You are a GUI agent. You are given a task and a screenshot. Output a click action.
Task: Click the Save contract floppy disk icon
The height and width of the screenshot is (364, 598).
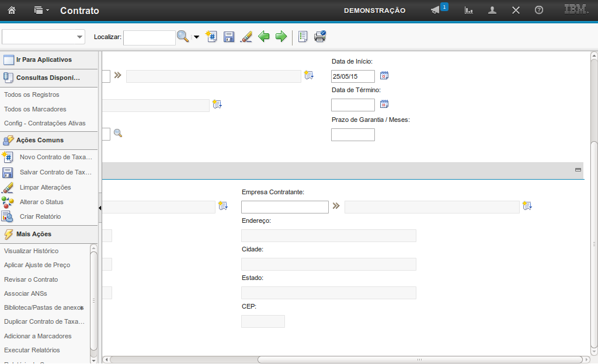pyautogui.click(x=229, y=37)
